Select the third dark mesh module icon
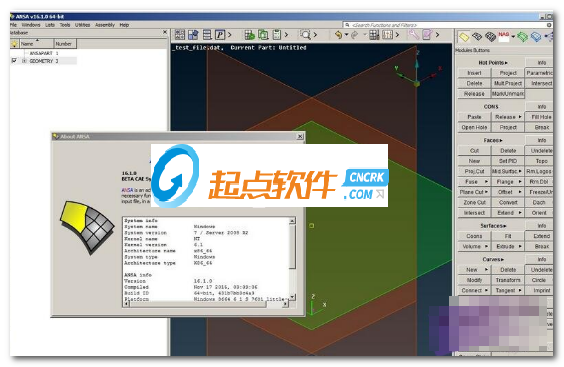 coord(490,36)
